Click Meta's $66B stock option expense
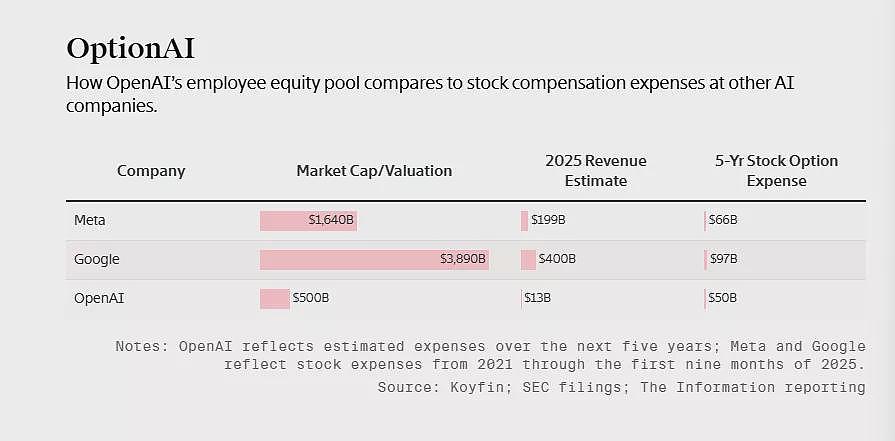Screen dimensions: 895x441 tap(723, 220)
